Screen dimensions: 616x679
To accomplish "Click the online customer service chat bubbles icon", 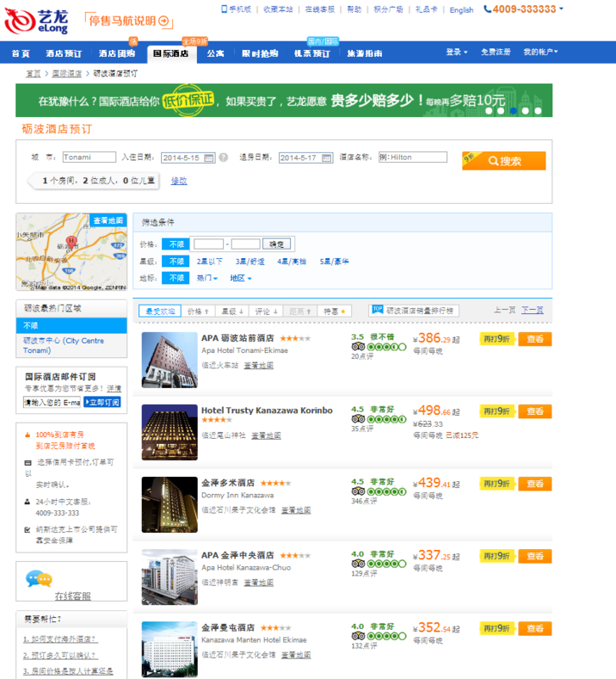I will click(x=39, y=579).
